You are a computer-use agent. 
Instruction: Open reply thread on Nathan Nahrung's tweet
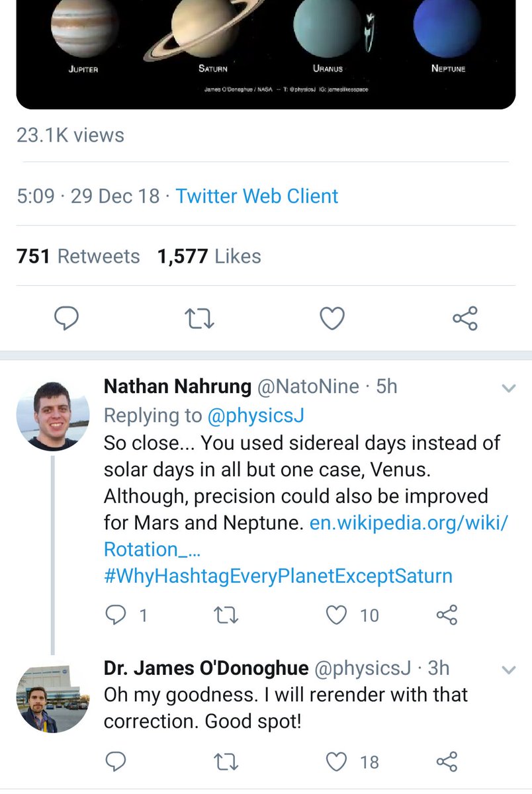(x=116, y=615)
